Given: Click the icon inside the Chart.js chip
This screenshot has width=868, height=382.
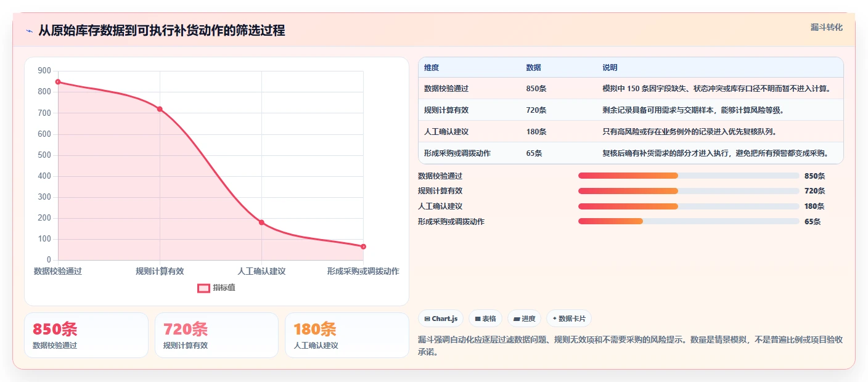Looking at the screenshot, I should [427, 319].
